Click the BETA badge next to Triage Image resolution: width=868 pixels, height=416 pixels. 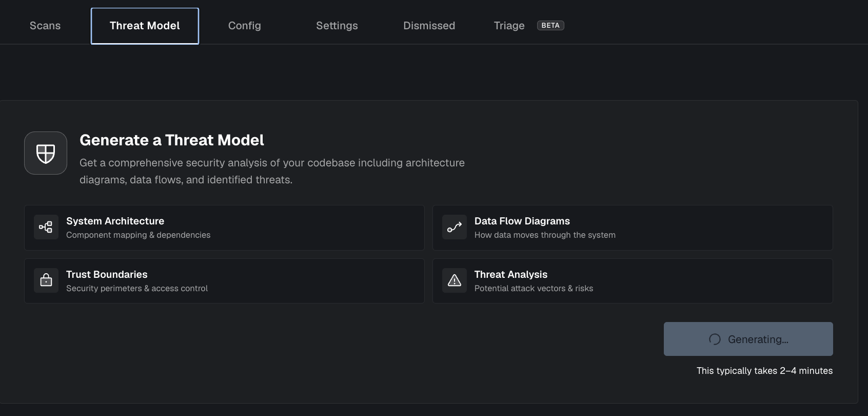550,26
